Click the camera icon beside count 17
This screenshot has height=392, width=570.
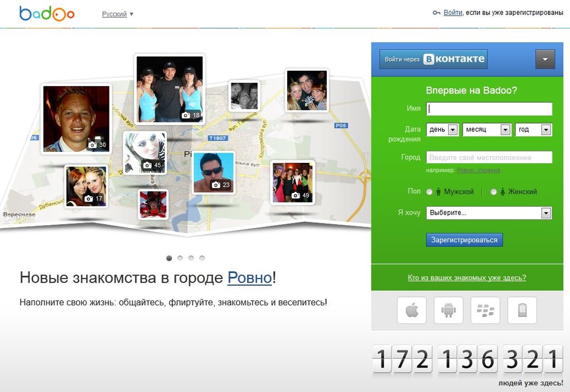(89, 199)
